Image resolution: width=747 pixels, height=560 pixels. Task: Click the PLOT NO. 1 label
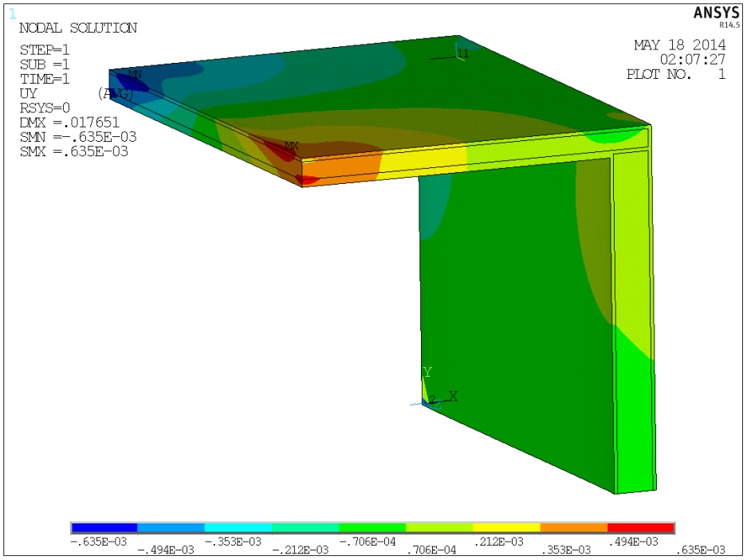(x=676, y=74)
